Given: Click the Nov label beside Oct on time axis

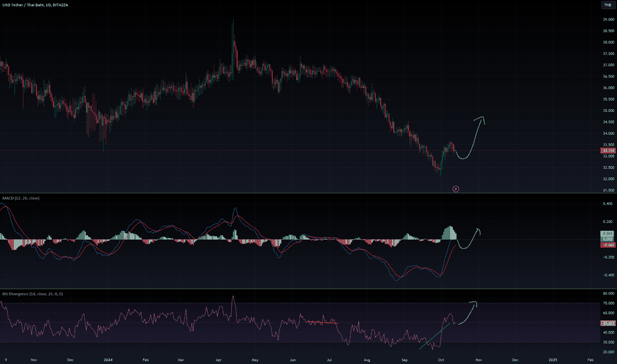Looking at the screenshot, I should (x=479, y=360).
